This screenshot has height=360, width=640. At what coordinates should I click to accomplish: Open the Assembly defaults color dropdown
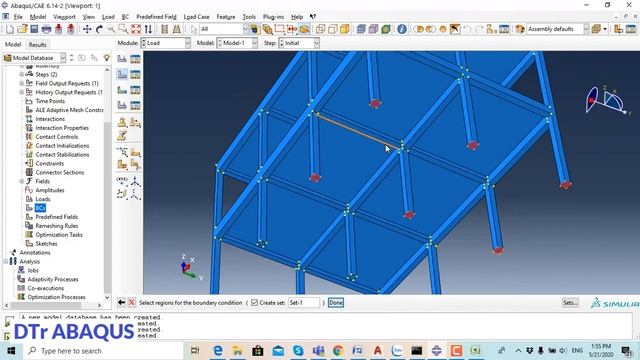pos(558,29)
